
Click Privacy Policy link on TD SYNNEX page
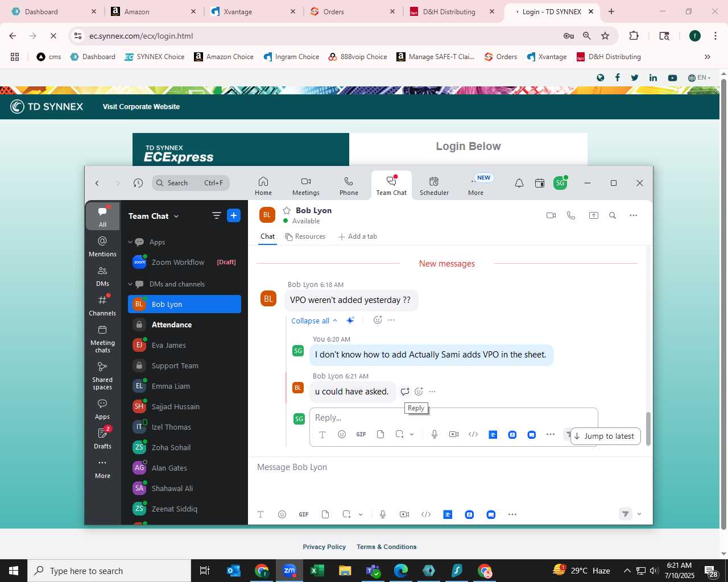click(x=324, y=547)
